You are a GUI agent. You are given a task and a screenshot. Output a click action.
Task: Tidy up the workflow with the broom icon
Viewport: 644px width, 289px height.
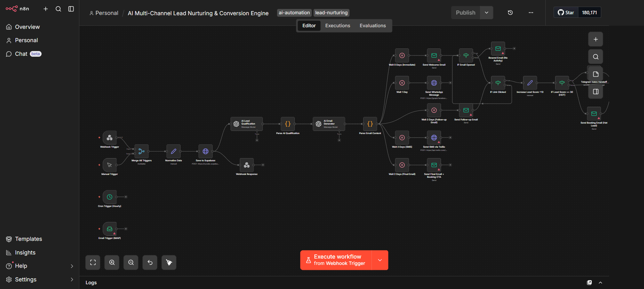[169, 262]
